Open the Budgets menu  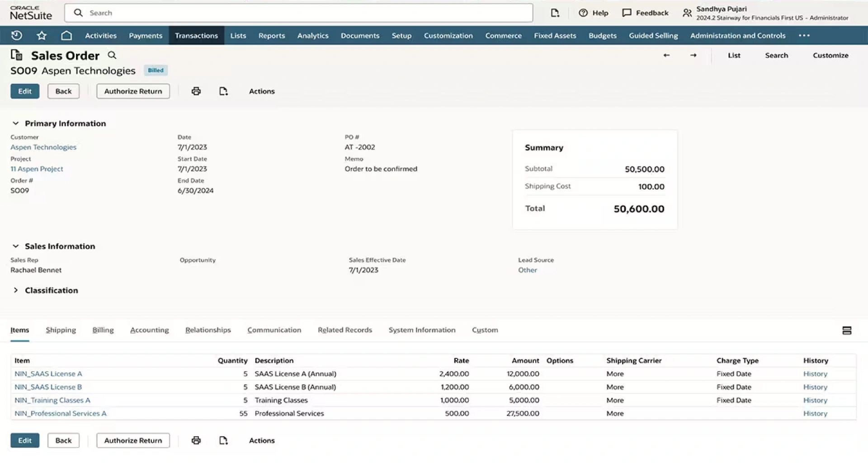click(x=603, y=35)
